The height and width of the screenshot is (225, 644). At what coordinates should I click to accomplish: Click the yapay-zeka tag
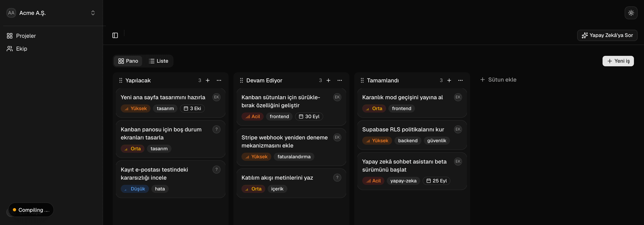(403, 181)
